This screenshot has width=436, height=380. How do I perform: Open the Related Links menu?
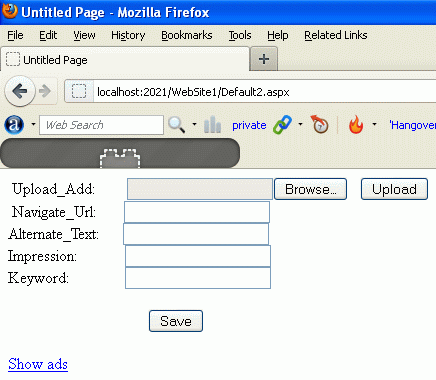pos(336,35)
